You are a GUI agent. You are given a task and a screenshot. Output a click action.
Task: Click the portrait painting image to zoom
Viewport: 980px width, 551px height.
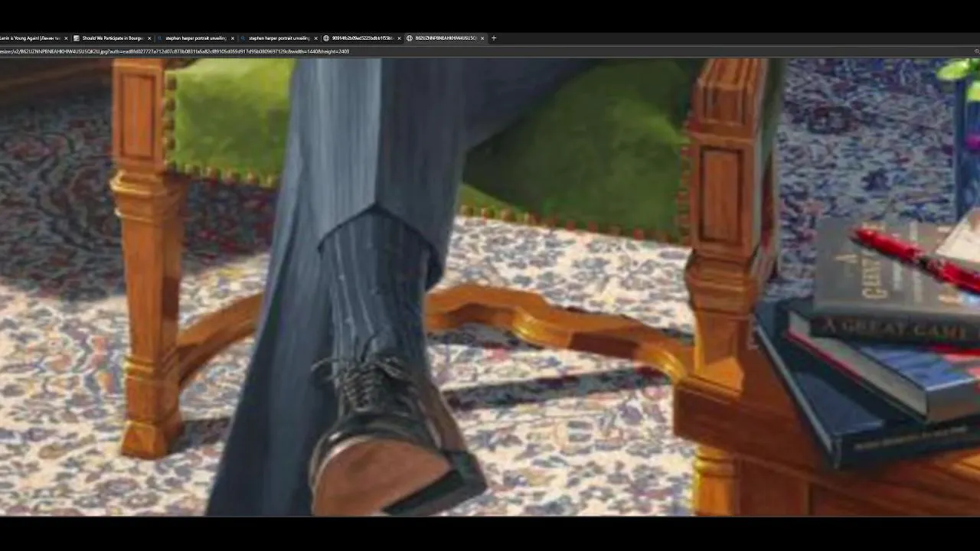pyautogui.click(x=490, y=287)
